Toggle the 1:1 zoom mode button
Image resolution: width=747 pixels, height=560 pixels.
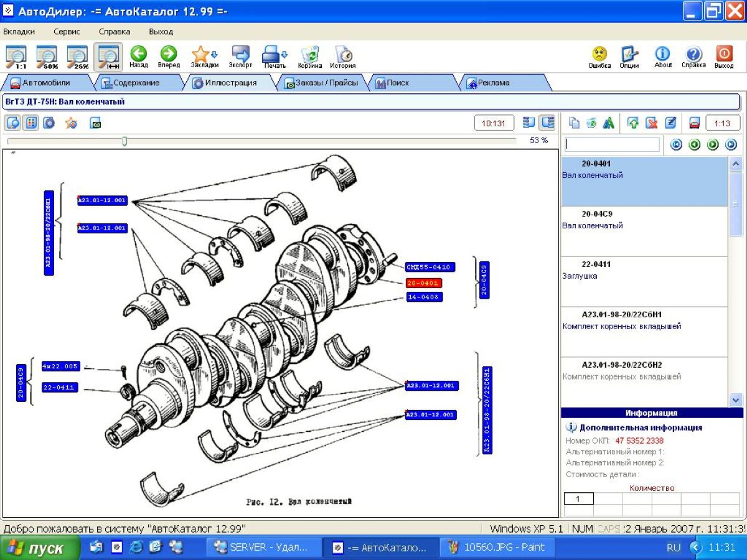(16, 56)
